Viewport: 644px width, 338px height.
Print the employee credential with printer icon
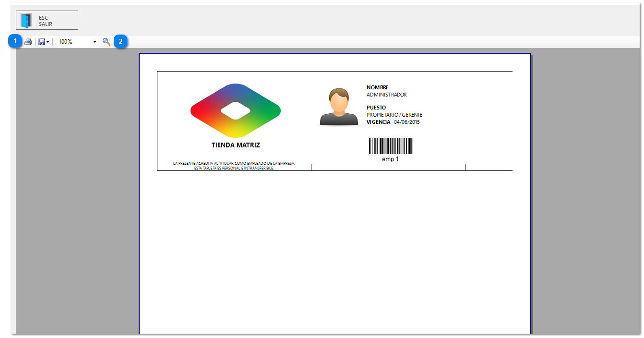point(28,42)
